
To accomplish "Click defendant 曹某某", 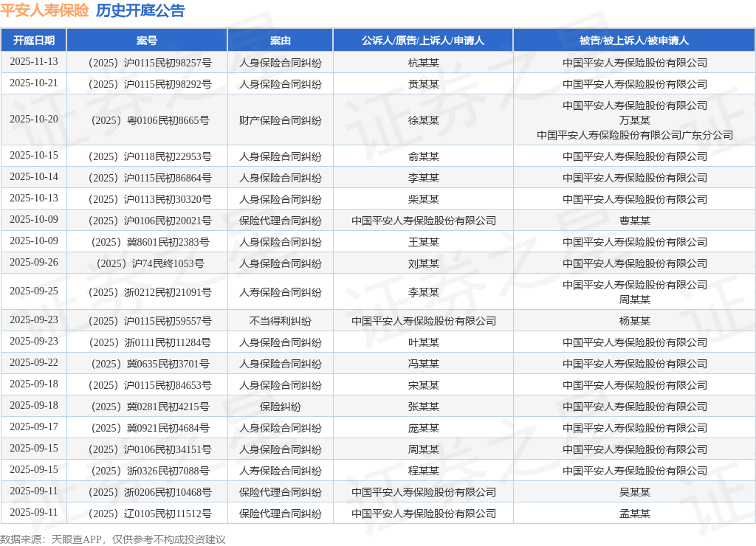I will 634,221.
